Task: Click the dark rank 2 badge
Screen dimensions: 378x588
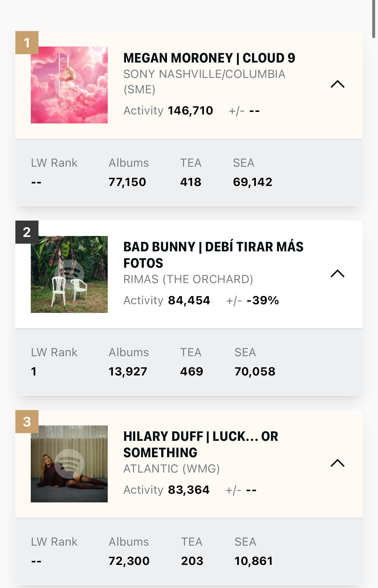Action: coord(27,232)
